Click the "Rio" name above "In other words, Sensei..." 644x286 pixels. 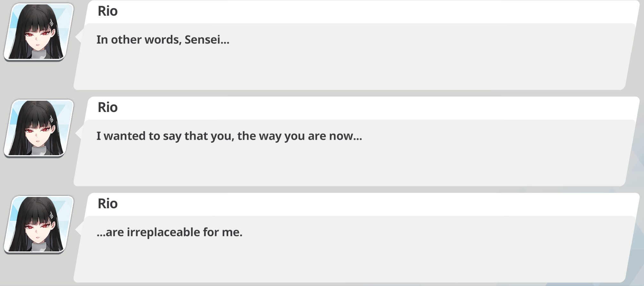pos(108,11)
